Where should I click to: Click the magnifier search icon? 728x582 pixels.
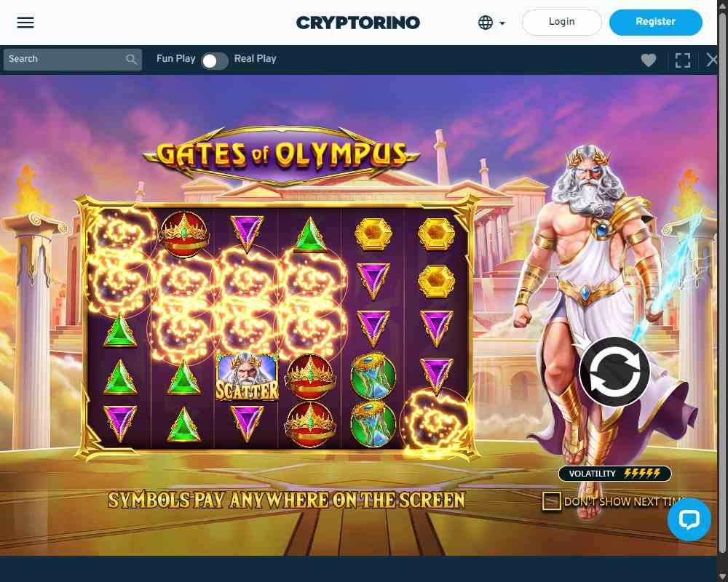click(131, 60)
